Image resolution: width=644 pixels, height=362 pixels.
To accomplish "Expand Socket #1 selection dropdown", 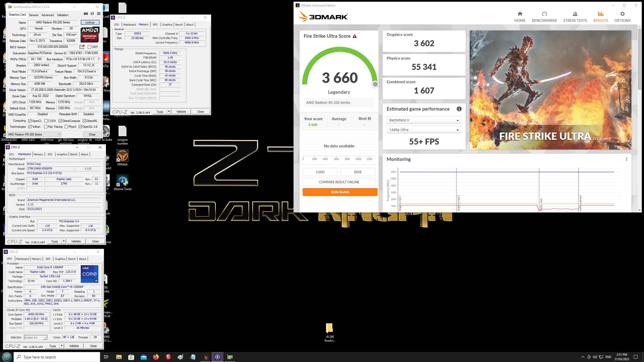I will pos(35,337).
